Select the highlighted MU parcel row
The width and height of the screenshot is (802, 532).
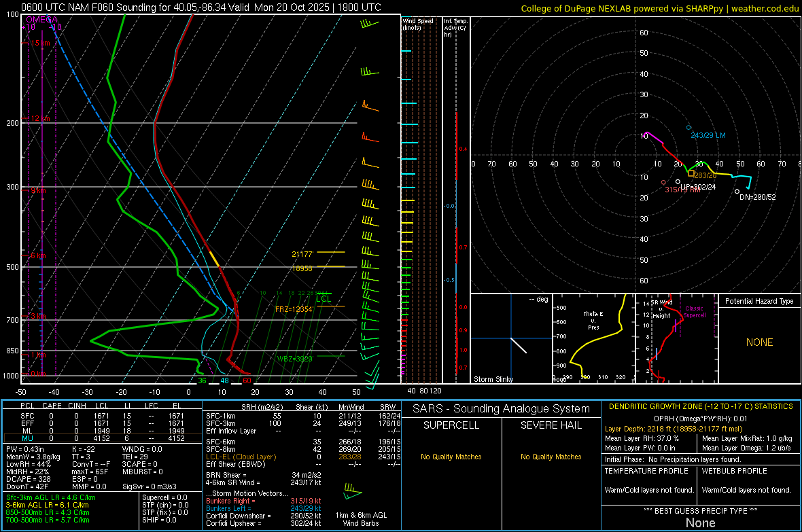103,438
